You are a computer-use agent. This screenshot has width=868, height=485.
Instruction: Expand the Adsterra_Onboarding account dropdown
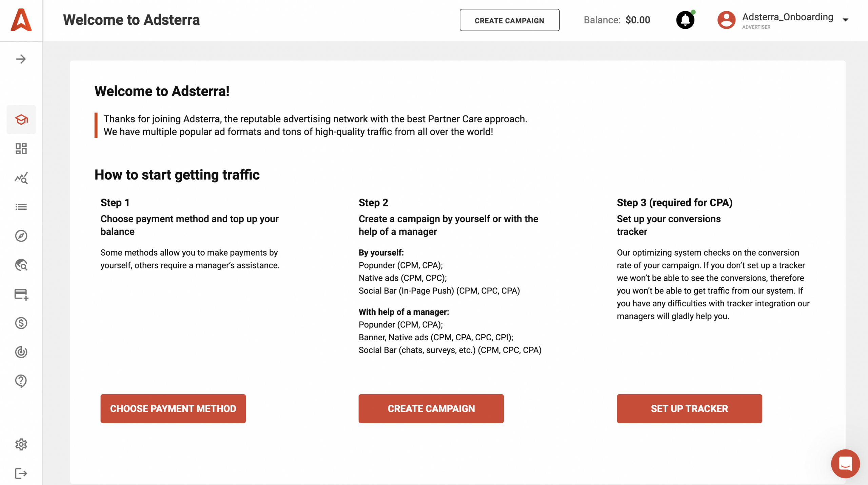tap(846, 20)
